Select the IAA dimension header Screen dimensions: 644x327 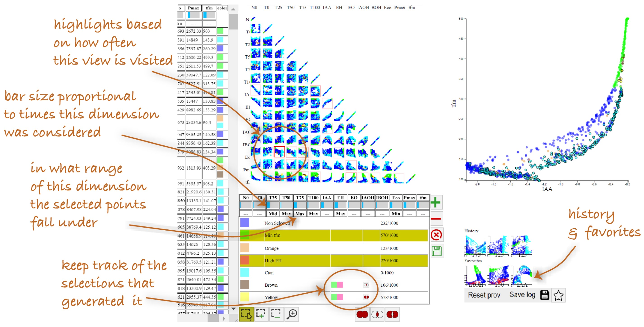click(x=327, y=198)
